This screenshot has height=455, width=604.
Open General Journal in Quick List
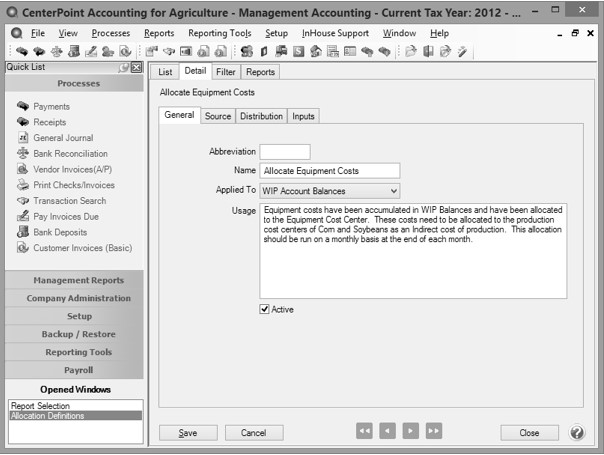coord(63,138)
